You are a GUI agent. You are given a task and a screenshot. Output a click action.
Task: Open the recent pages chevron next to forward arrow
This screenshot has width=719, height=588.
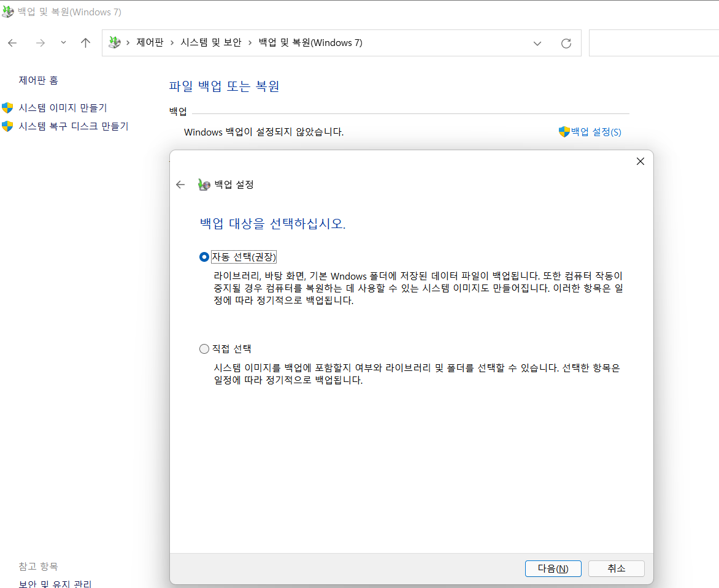tap(63, 43)
